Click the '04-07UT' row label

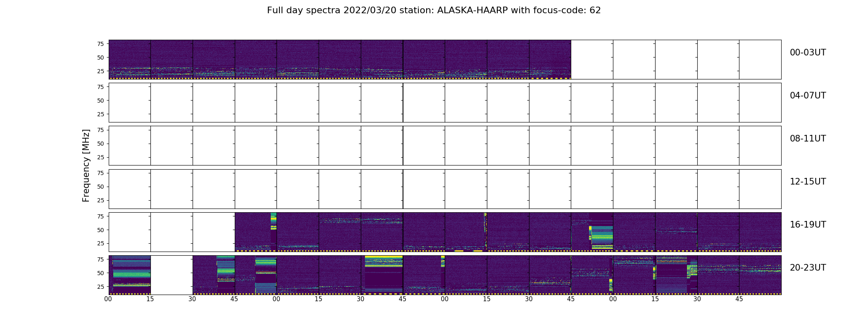808,96
